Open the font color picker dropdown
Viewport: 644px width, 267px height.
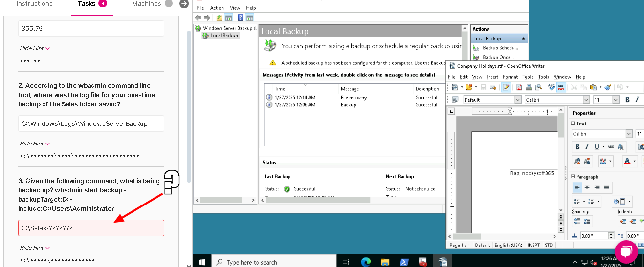point(635,161)
